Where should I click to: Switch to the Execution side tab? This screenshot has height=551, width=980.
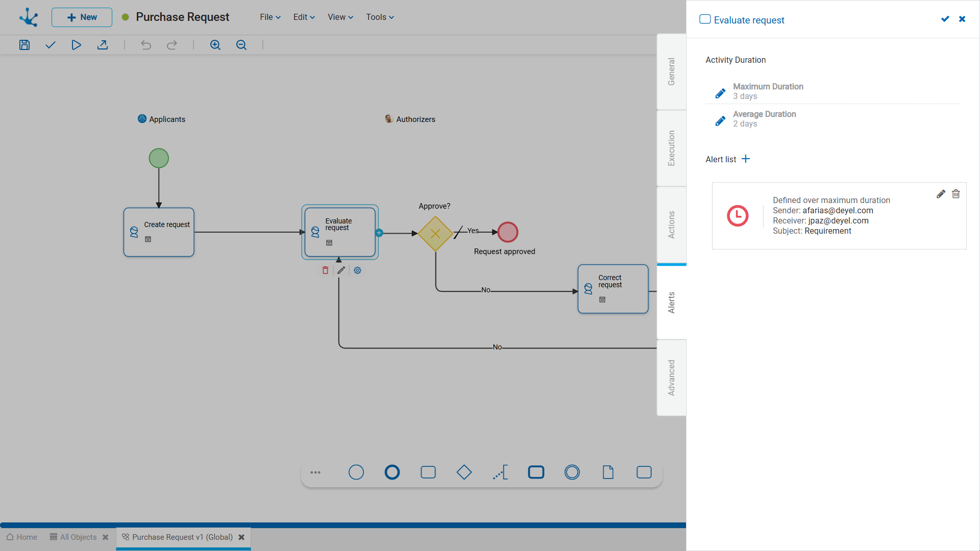[x=671, y=148]
